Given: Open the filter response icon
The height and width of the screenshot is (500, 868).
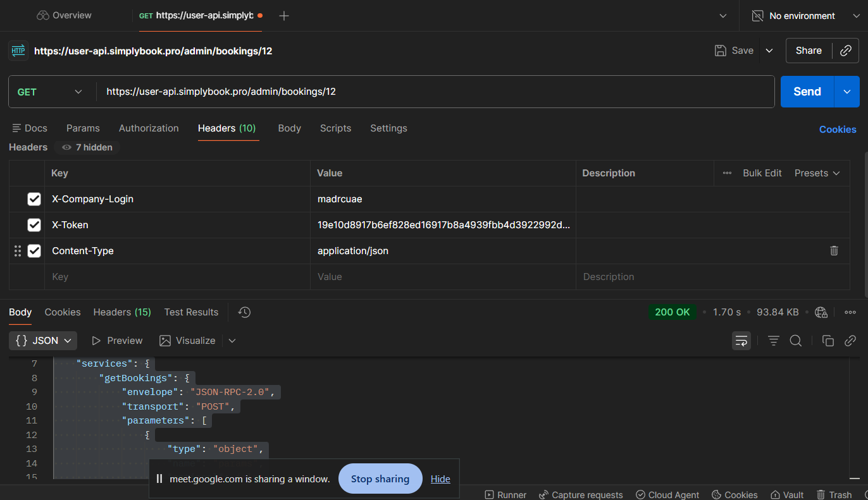Looking at the screenshot, I should coord(773,341).
